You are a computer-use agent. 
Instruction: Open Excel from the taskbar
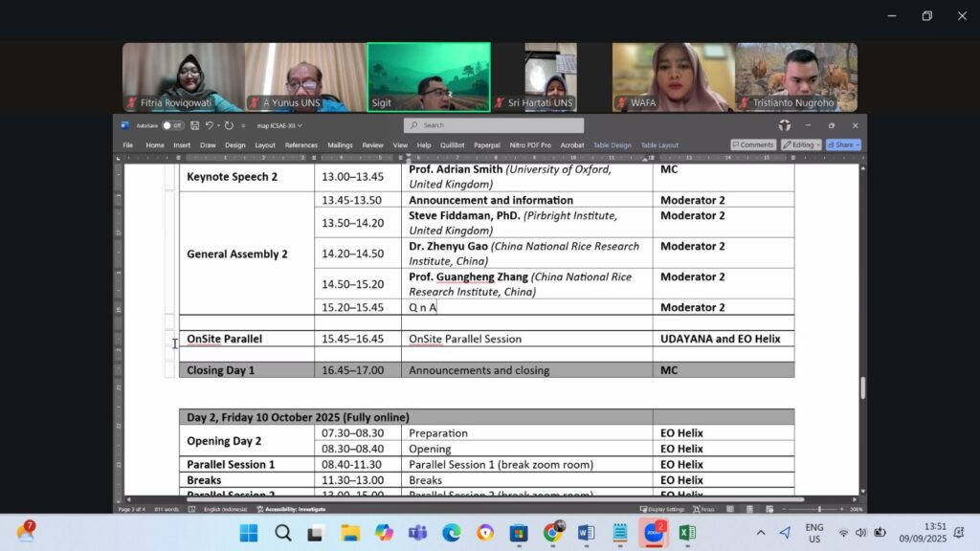[687, 533]
